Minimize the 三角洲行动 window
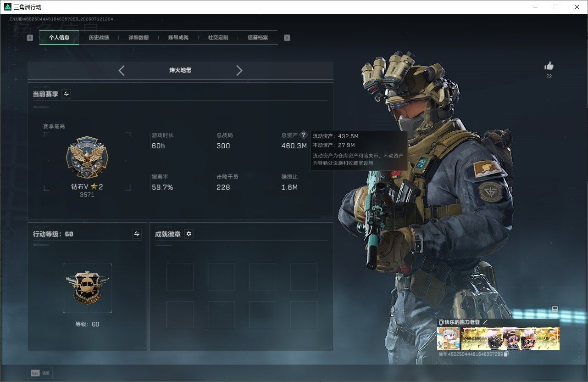This screenshot has height=382, width=588. (x=535, y=7)
